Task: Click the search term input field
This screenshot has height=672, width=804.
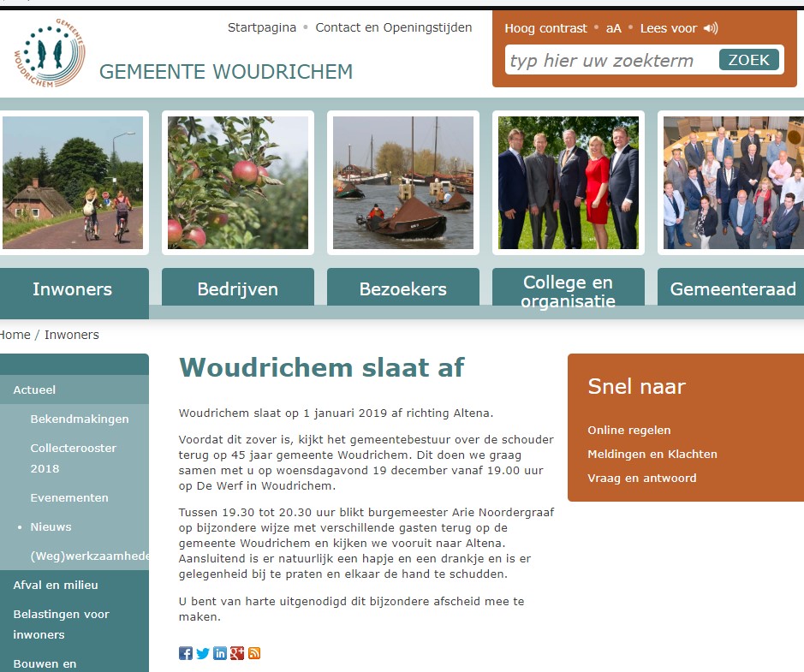Action: click(611, 61)
